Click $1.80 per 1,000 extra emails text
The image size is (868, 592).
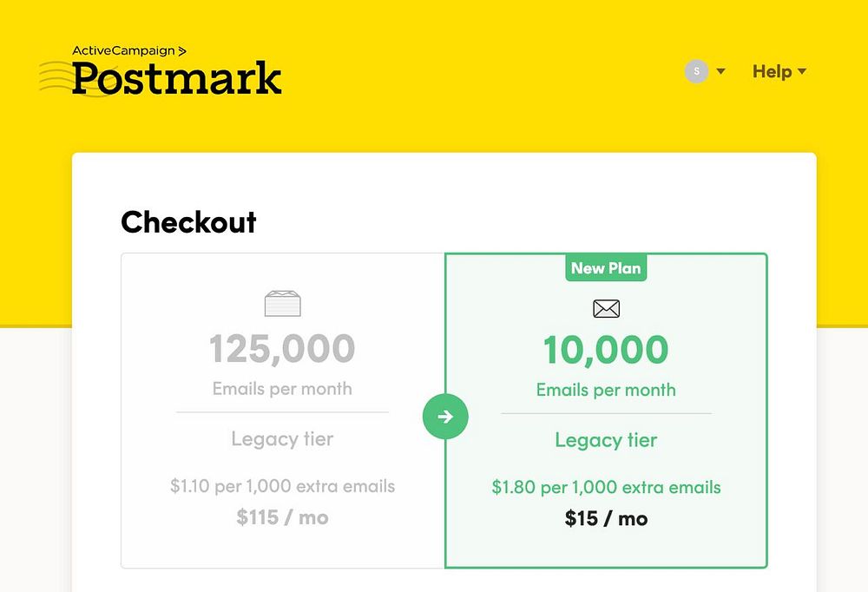(x=606, y=487)
